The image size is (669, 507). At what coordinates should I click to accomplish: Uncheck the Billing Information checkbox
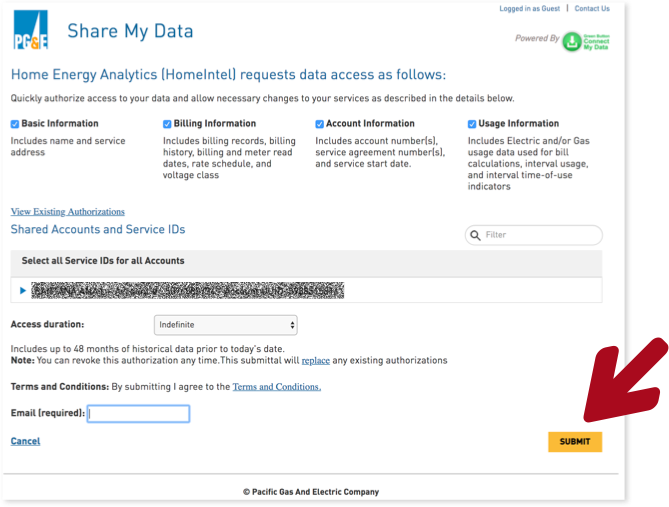pos(167,124)
